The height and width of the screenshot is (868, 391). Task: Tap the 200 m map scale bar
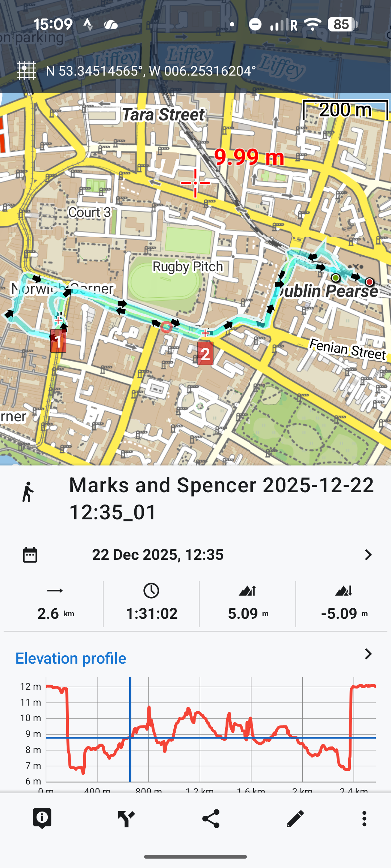tap(345, 110)
